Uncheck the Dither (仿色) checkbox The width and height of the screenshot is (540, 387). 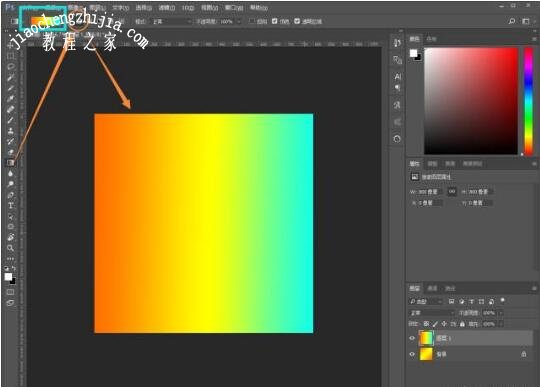tap(274, 21)
